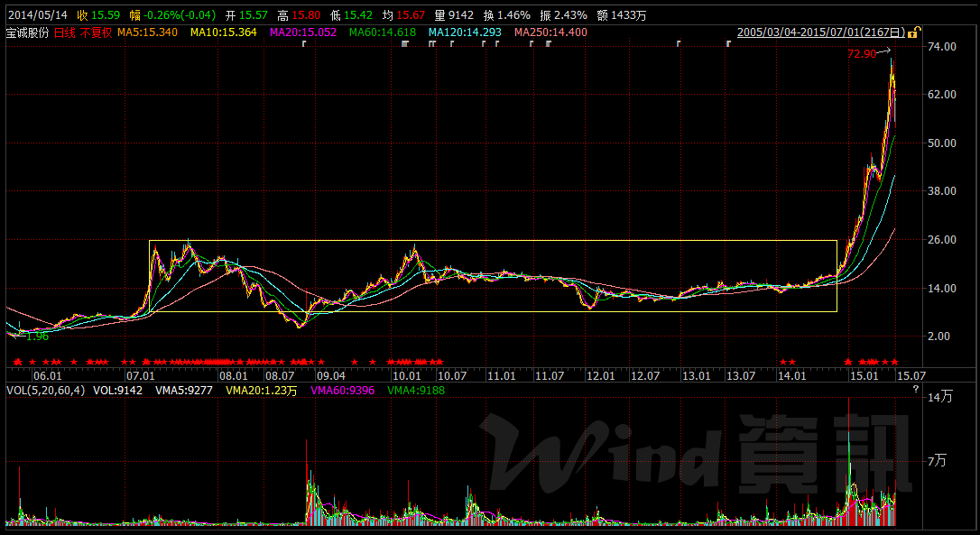Open the 2005/03/04-2015/07/01 date range link
Image resolution: width=980 pixels, height=535 pixels.
(820, 32)
